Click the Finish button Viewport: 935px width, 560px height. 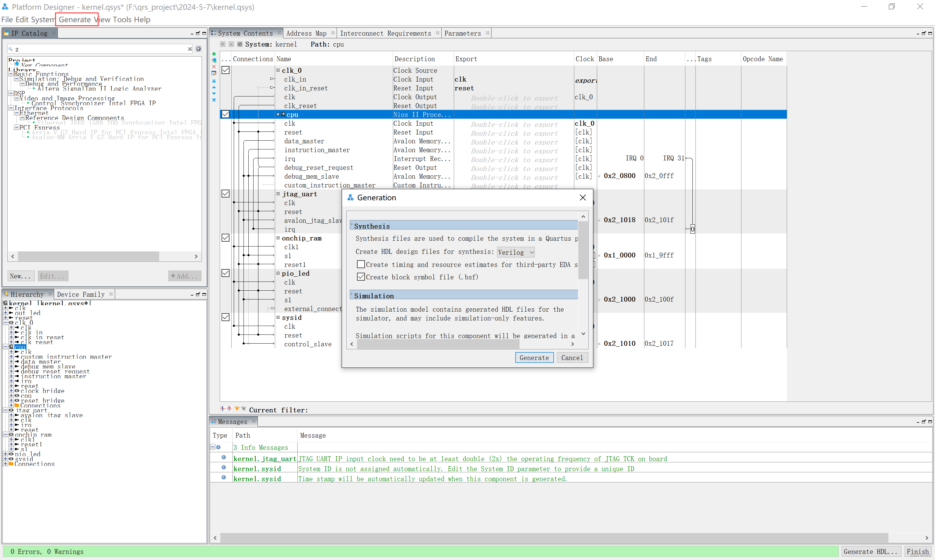pyautogui.click(x=918, y=551)
